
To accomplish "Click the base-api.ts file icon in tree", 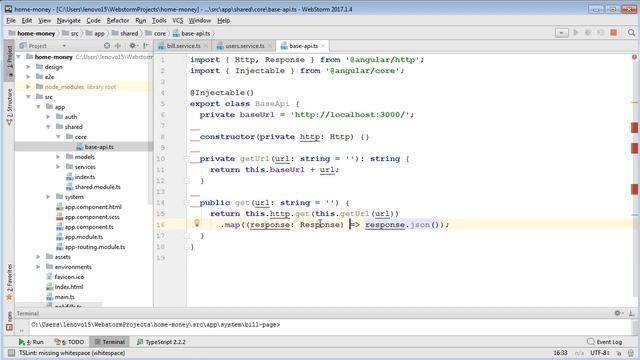I will point(80,147).
